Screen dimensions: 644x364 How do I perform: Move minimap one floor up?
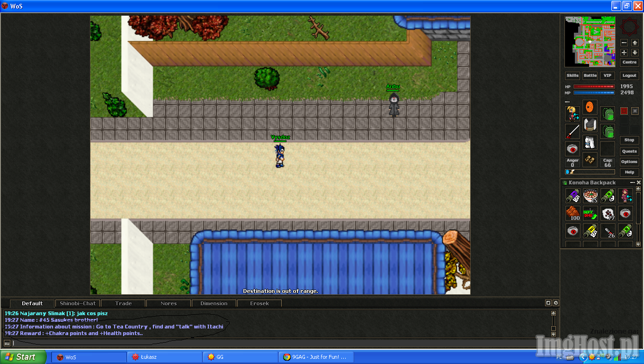(x=635, y=43)
